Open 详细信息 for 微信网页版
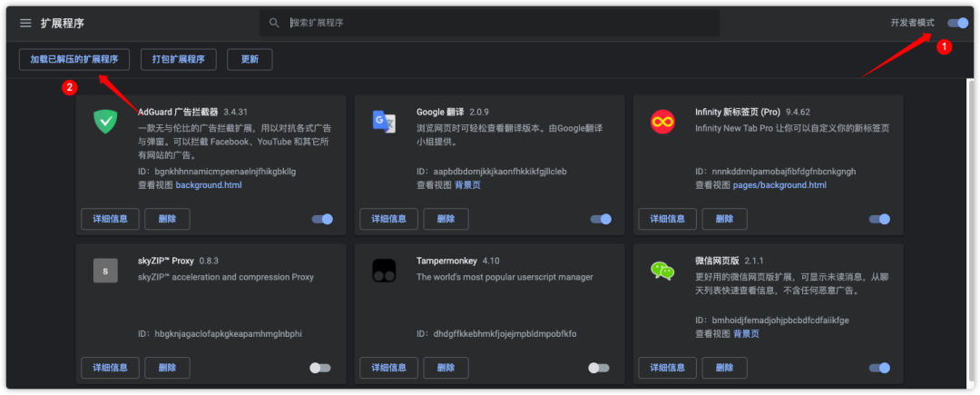Screen dimensions: 980x395 point(668,368)
